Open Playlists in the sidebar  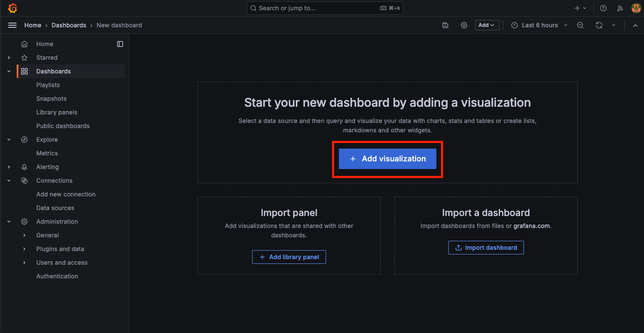pyautogui.click(x=48, y=85)
